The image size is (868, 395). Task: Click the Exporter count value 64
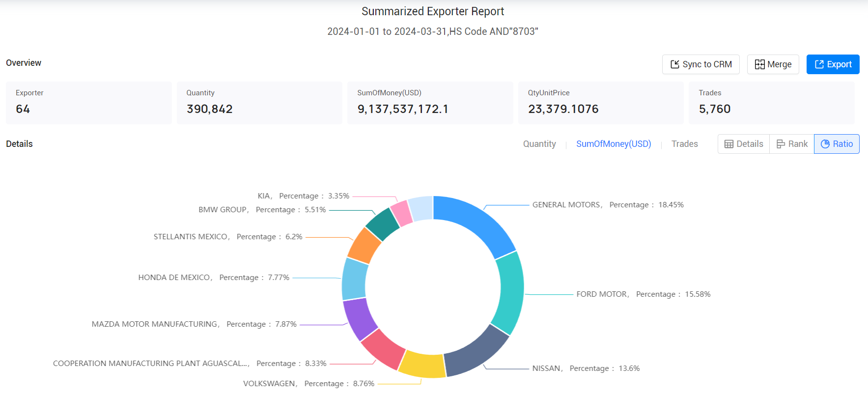(23, 109)
